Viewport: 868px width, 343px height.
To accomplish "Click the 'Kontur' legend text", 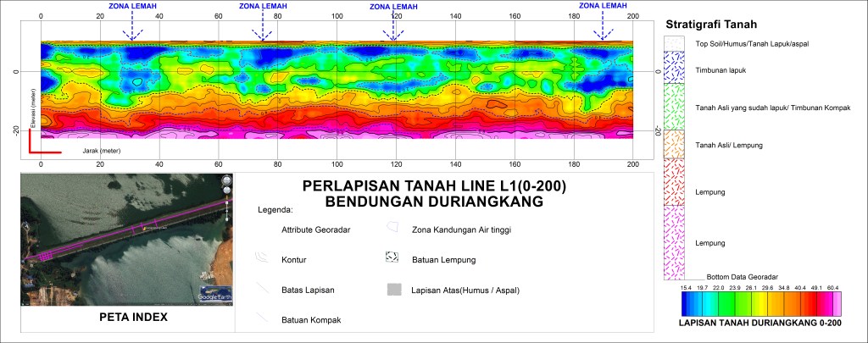I will 294,260.
